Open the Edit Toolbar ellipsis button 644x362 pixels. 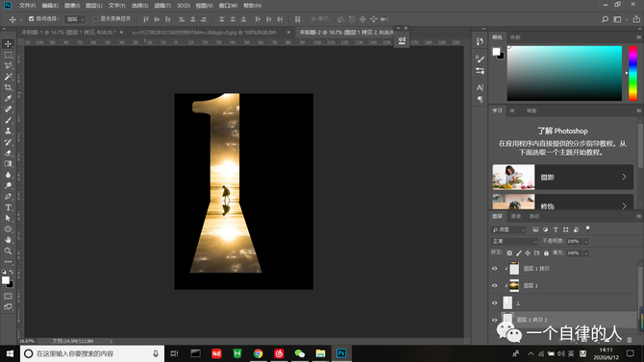8,261
